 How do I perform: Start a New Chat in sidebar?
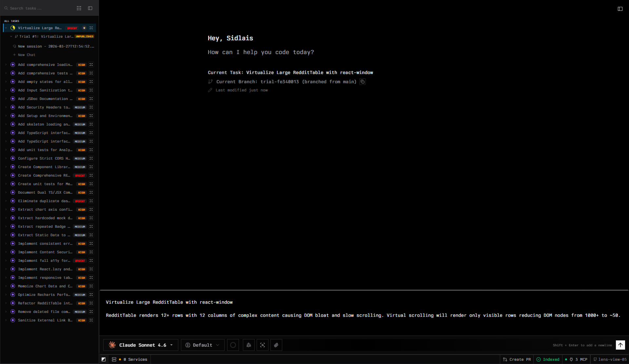coord(26,55)
